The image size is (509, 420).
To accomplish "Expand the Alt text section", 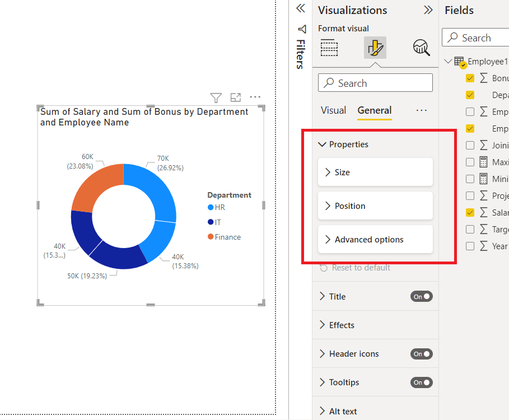I will point(323,411).
